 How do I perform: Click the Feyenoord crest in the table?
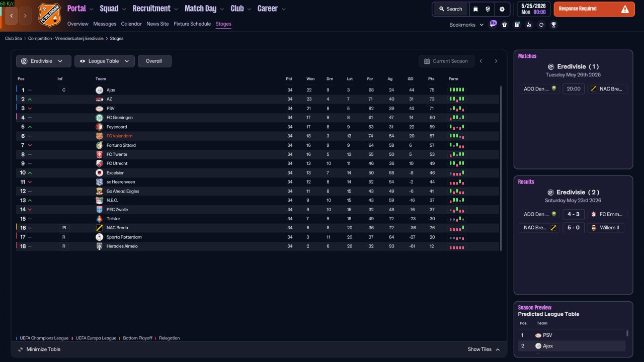point(99,127)
